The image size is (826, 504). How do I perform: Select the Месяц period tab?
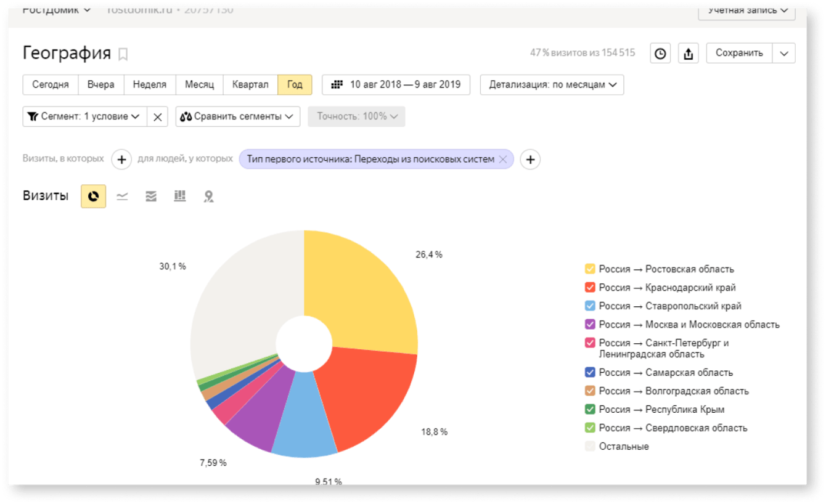coord(199,84)
